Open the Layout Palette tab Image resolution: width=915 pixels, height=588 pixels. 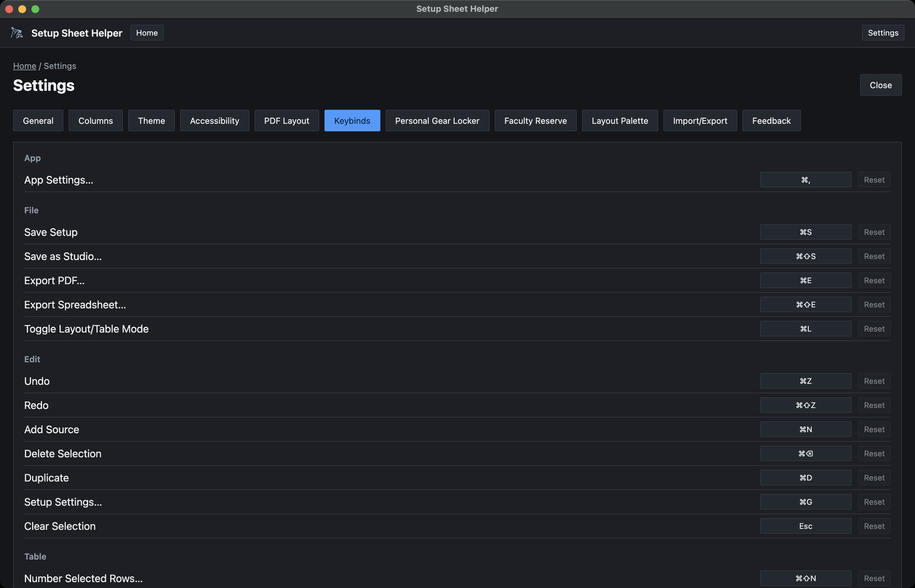point(620,121)
